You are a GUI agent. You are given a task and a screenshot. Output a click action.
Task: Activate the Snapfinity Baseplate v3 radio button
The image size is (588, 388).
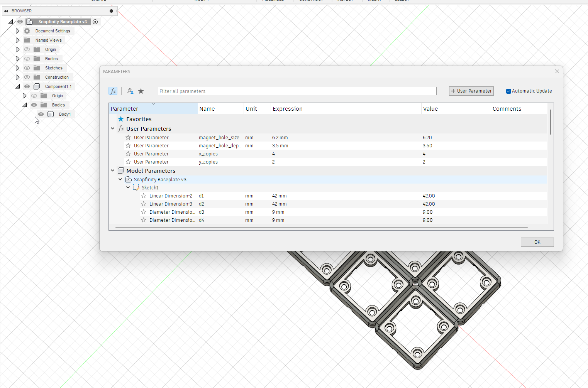point(95,22)
